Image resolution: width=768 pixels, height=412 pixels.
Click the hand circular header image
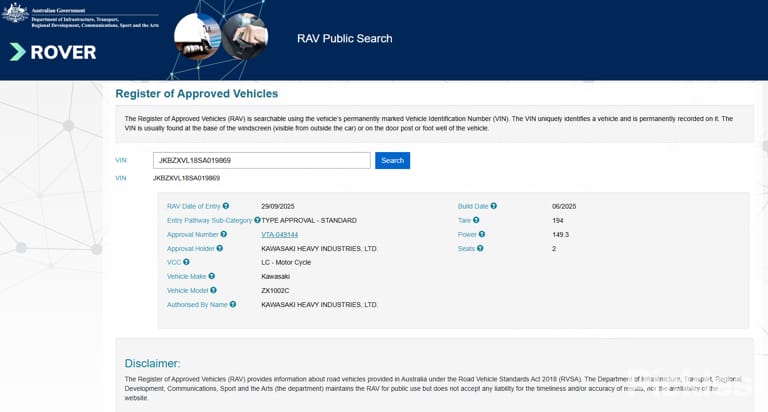coord(245,36)
